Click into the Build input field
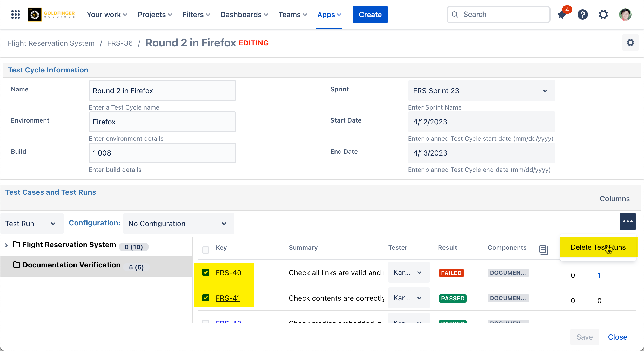Image resolution: width=644 pixels, height=351 pixels. point(162,153)
